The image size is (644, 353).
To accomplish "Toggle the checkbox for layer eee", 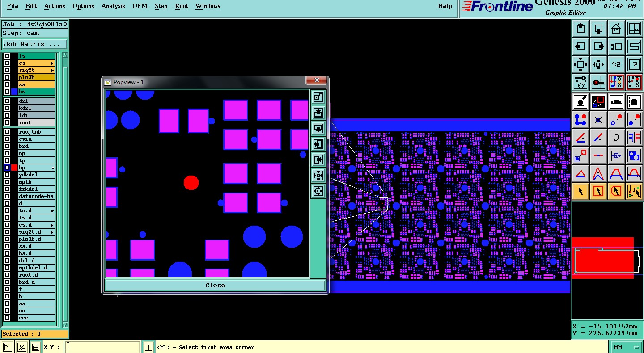I will 7,318.
